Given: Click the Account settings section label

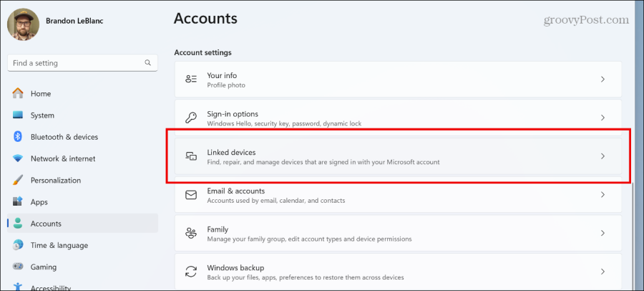Looking at the screenshot, I should tap(203, 53).
